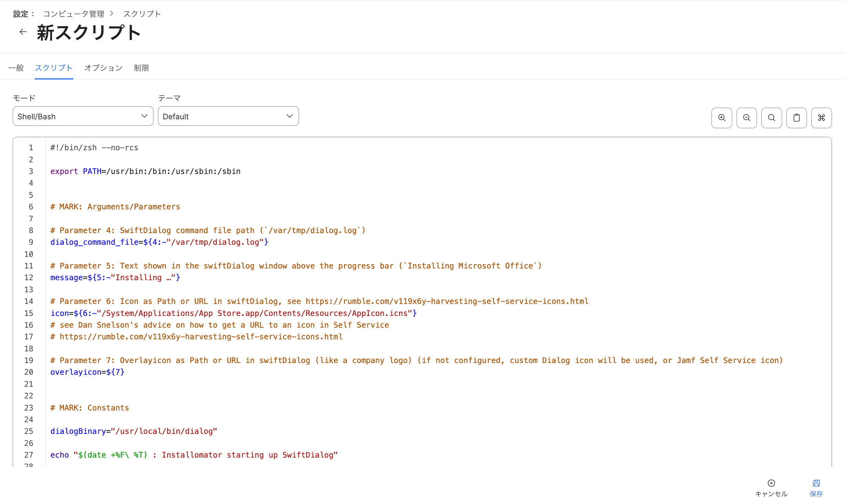Click '# MARK: Arguments/Parameters' comment
The height and width of the screenshot is (504, 845).
[115, 207]
